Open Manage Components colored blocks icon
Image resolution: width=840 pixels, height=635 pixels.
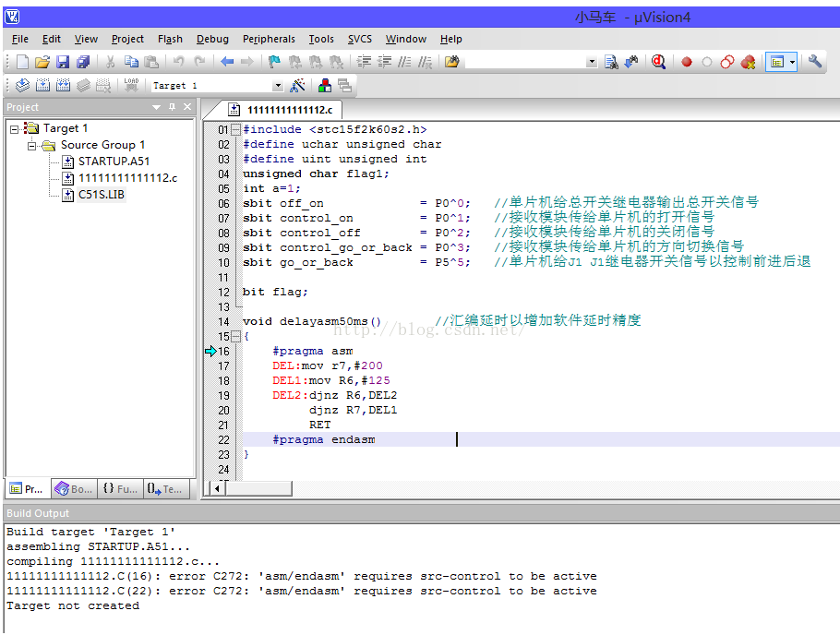tap(325, 85)
